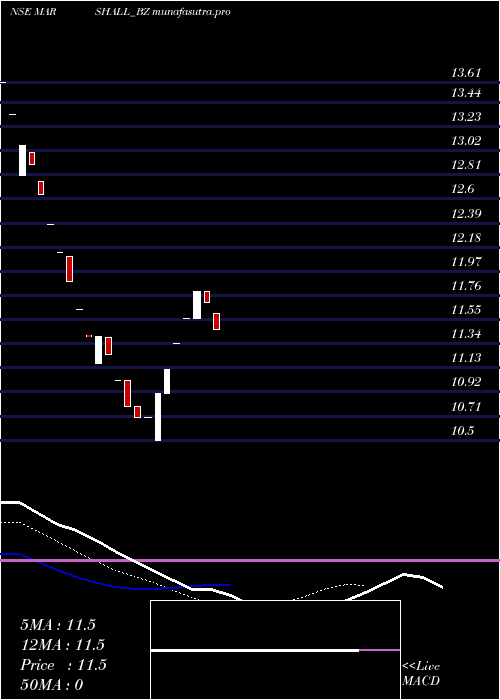Image resolution: width=500 pixels, height=700 pixels.
Task: Click the 12.39 price axis label
Action: pos(466,213)
